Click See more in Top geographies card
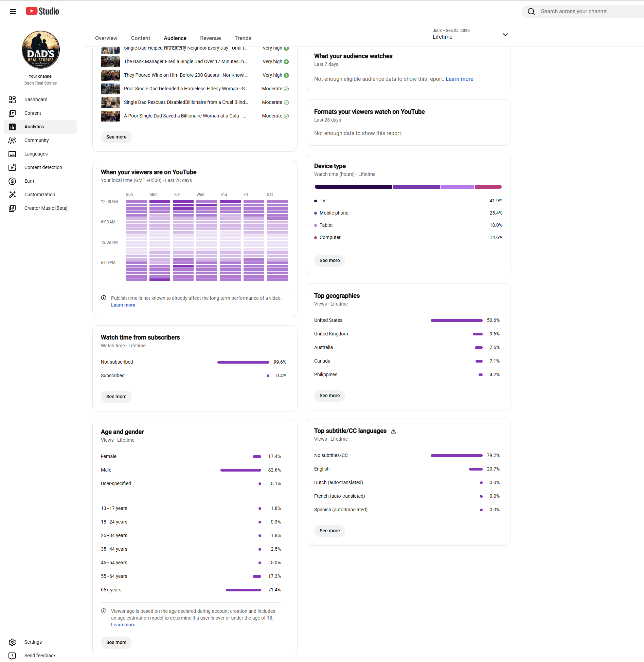 pos(329,396)
